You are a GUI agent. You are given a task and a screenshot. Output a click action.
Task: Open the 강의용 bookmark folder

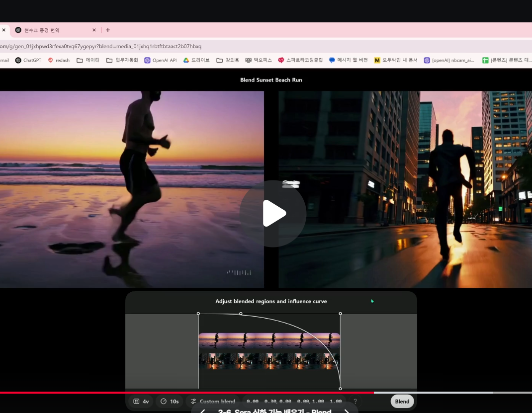228,60
